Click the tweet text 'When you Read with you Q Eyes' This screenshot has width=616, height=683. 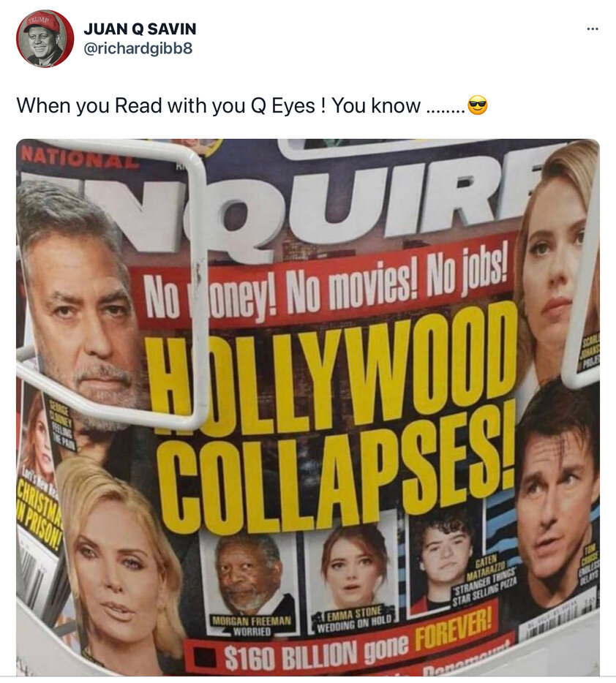click(165, 106)
